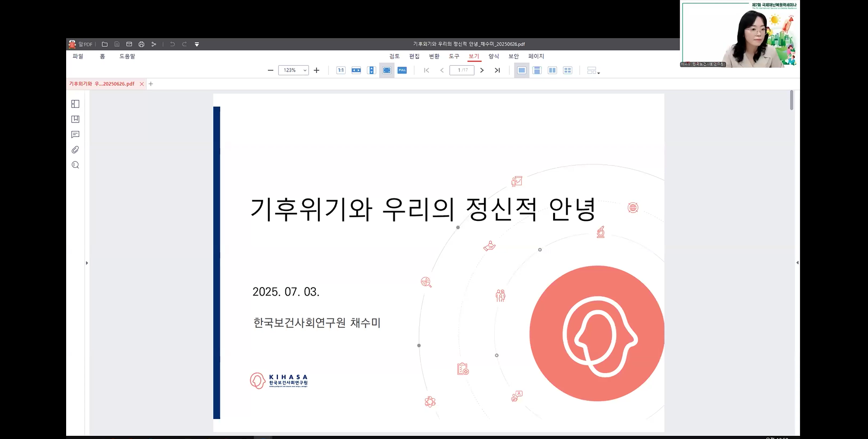The height and width of the screenshot is (439, 868).
Task: Open the attachments paperclip panel
Action: pyautogui.click(x=75, y=150)
